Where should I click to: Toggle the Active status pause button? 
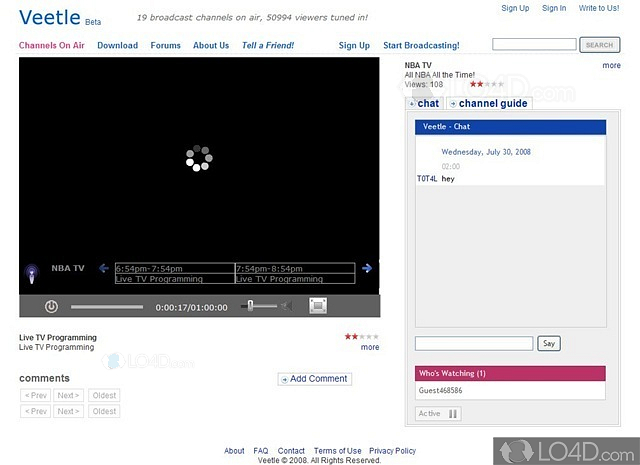tap(452, 414)
